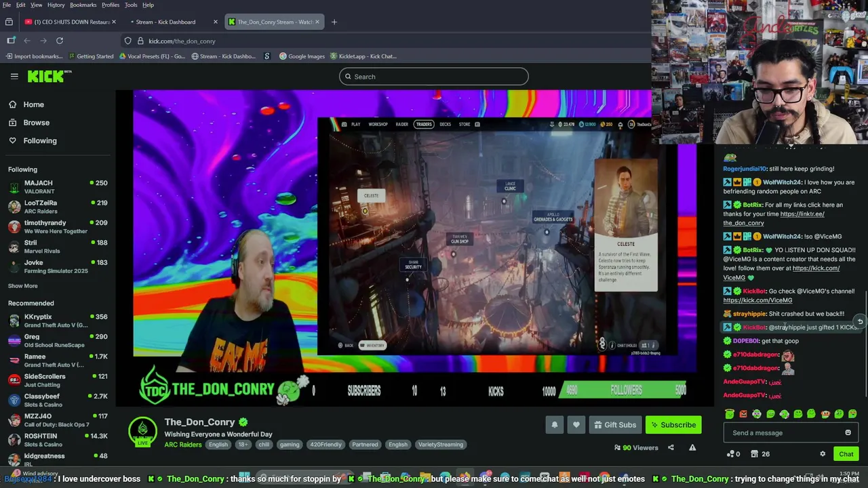Open Strii Marvel Rivals channel

(x=58, y=246)
